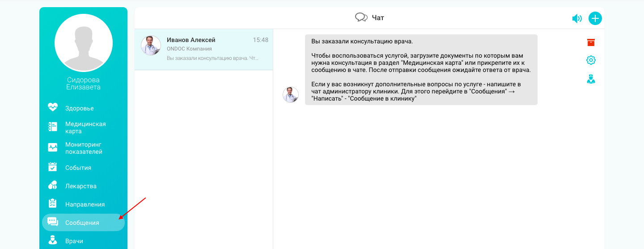Open Сообщения menu item
The width and height of the screenshot is (644, 249).
tap(83, 222)
